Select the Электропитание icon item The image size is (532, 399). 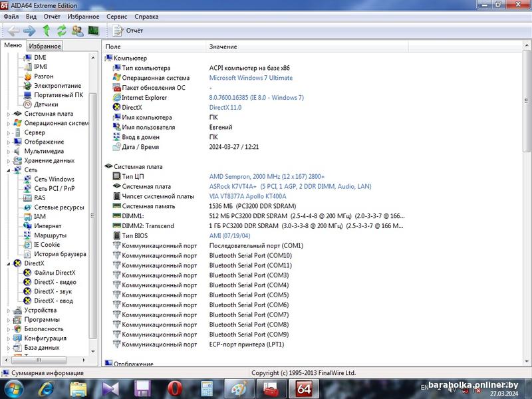click(27, 86)
